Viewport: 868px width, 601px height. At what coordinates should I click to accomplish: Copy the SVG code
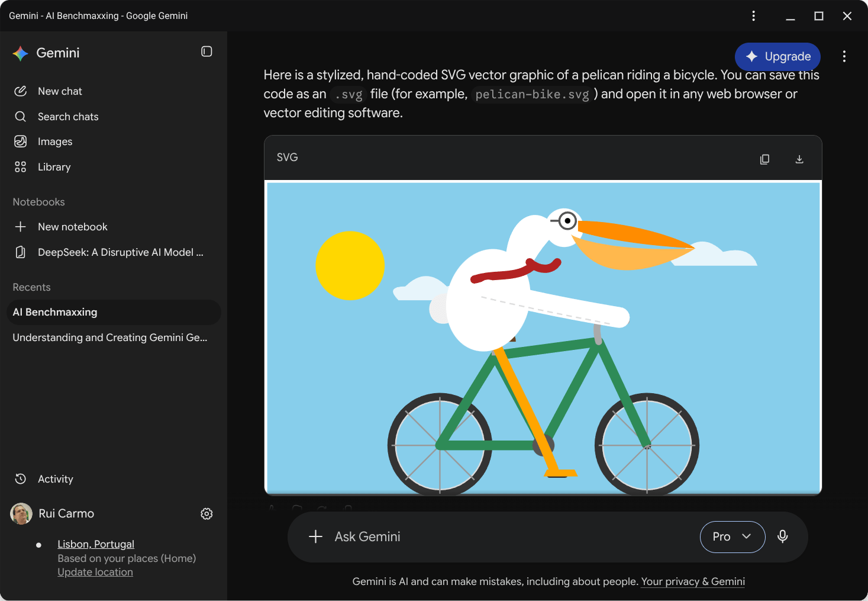tap(764, 159)
